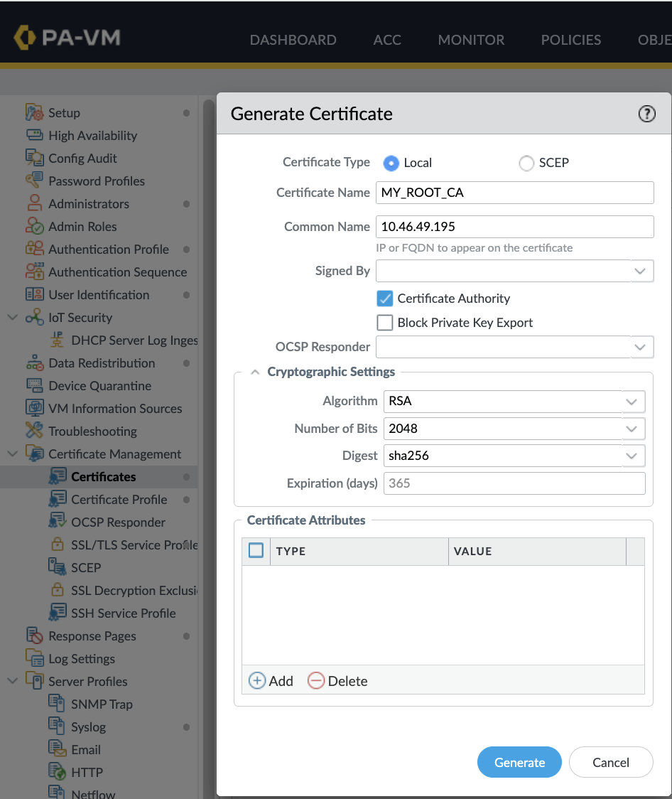Click the Device Quarantine icon
The width and height of the screenshot is (672, 799).
coord(34,386)
